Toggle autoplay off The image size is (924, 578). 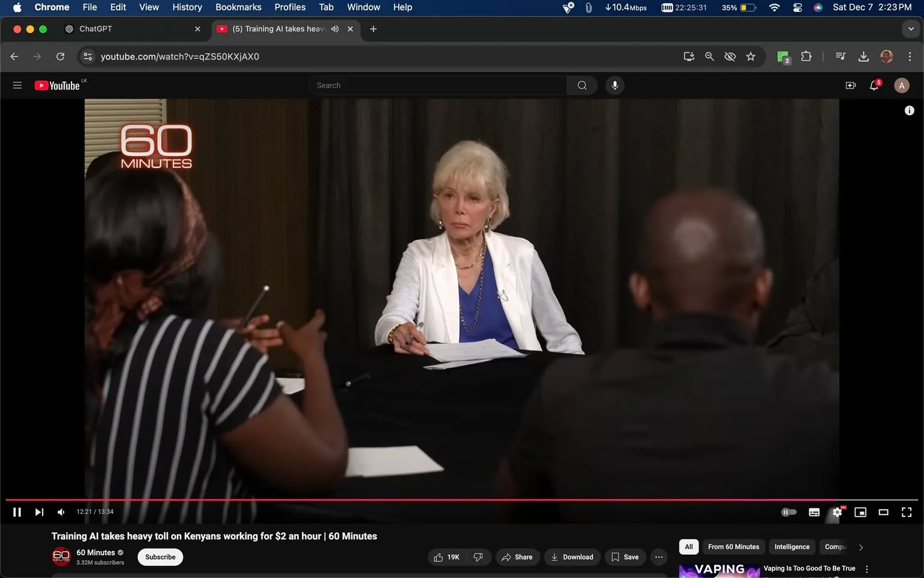click(x=789, y=512)
